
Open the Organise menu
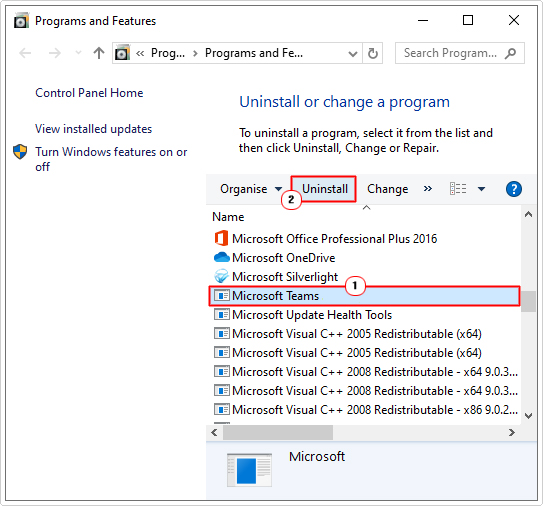tap(251, 189)
